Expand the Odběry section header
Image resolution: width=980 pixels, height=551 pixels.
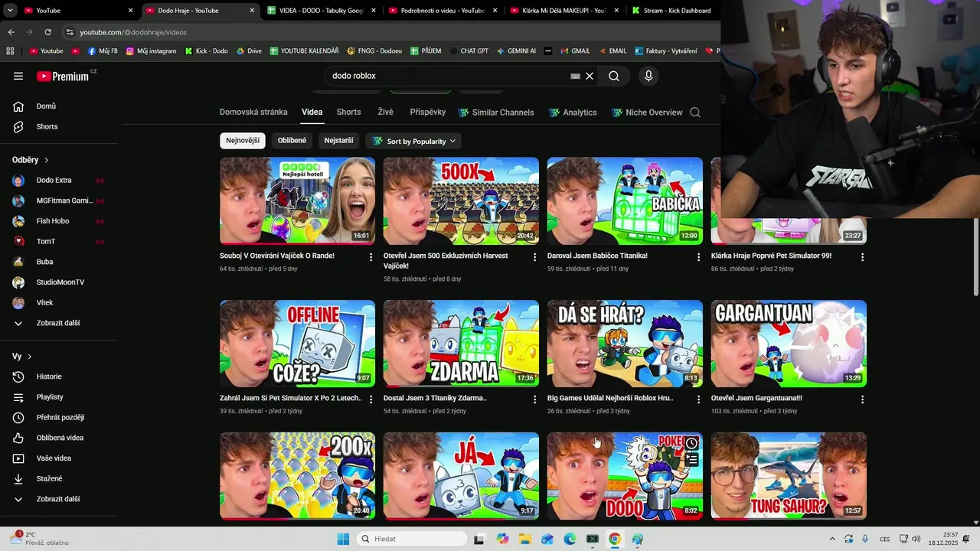[31, 160]
